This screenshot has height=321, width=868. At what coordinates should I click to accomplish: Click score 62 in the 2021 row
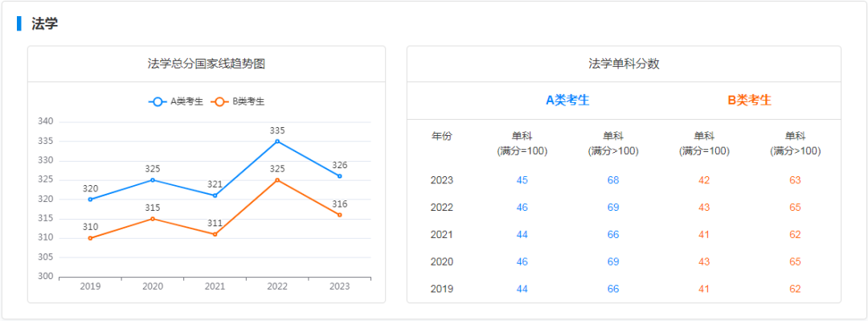tap(796, 234)
